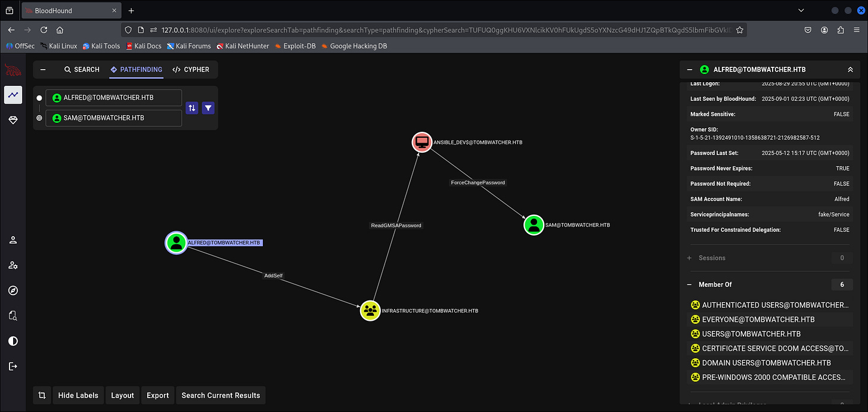Swap start and destination nodes

pos(192,108)
